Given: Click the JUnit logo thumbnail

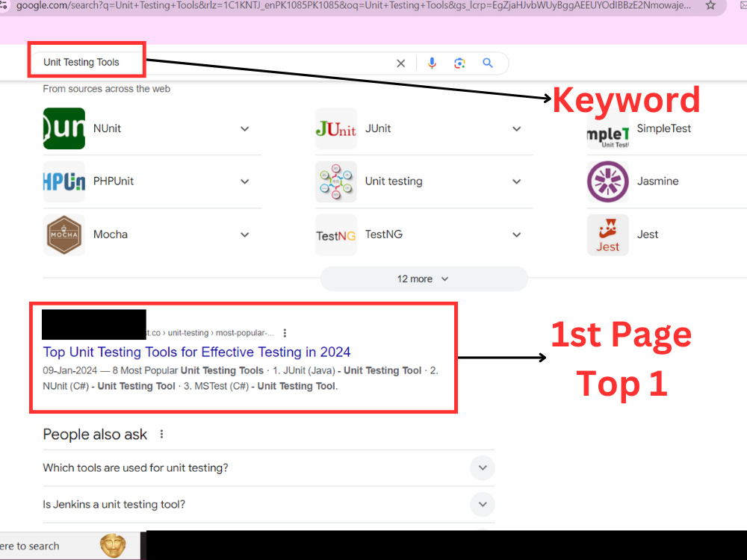Looking at the screenshot, I should (336, 128).
